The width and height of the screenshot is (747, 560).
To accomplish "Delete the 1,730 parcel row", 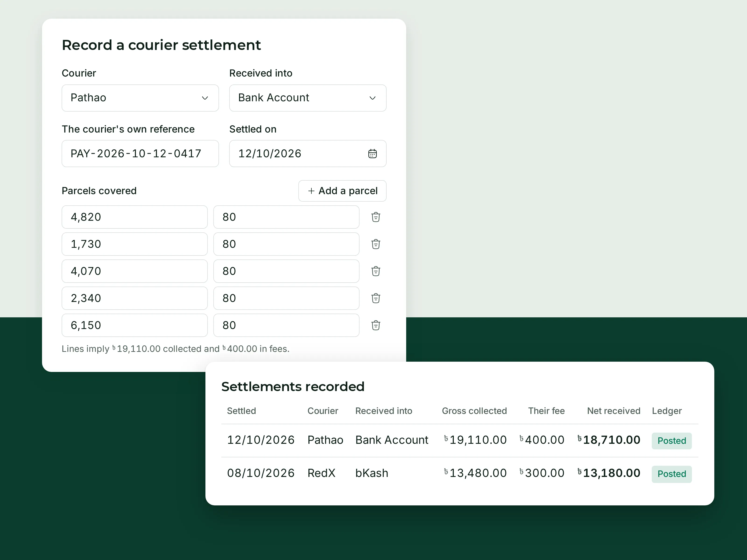I will click(x=376, y=244).
